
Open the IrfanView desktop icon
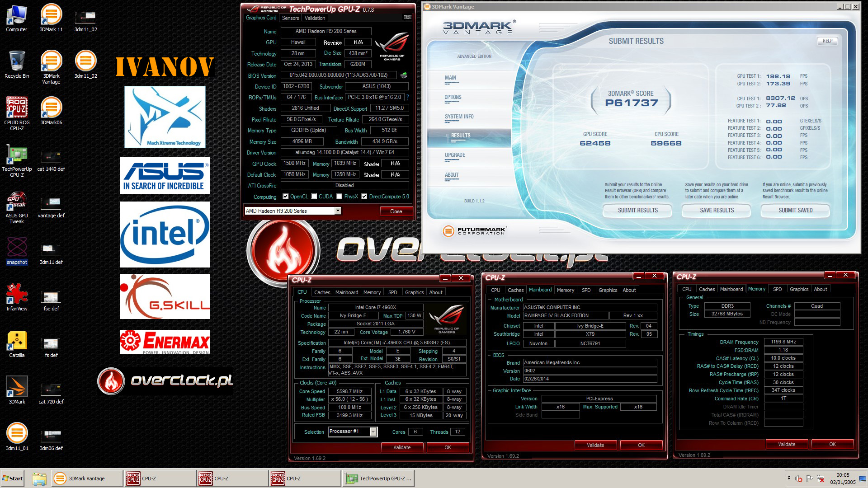(x=17, y=297)
